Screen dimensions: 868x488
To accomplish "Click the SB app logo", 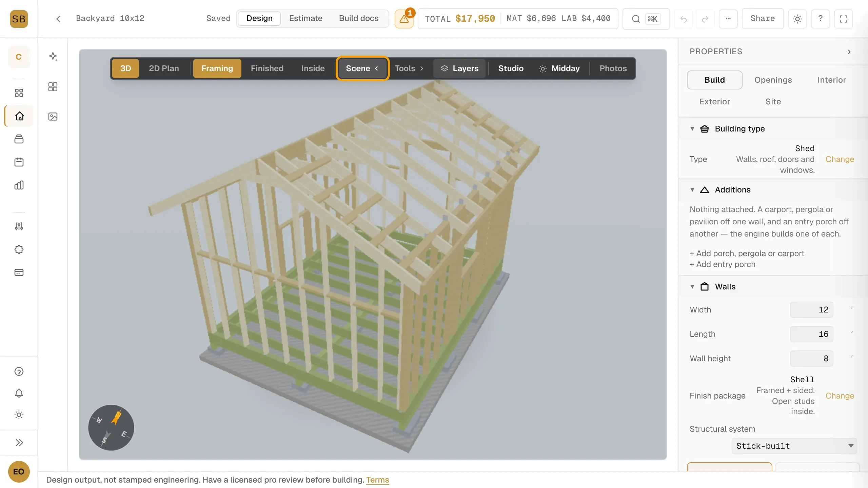I will [x=19, y=19].
